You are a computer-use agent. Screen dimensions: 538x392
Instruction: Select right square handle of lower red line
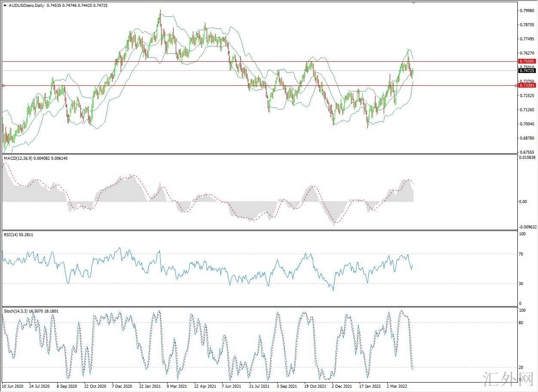516,86
